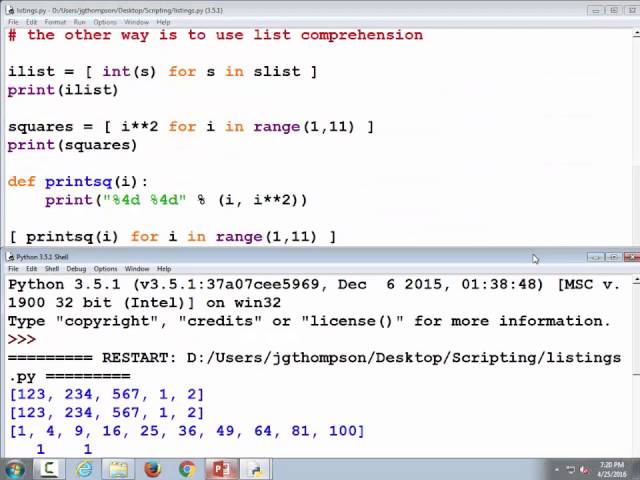Show hidden system tray icons arrow

[557, 470]
